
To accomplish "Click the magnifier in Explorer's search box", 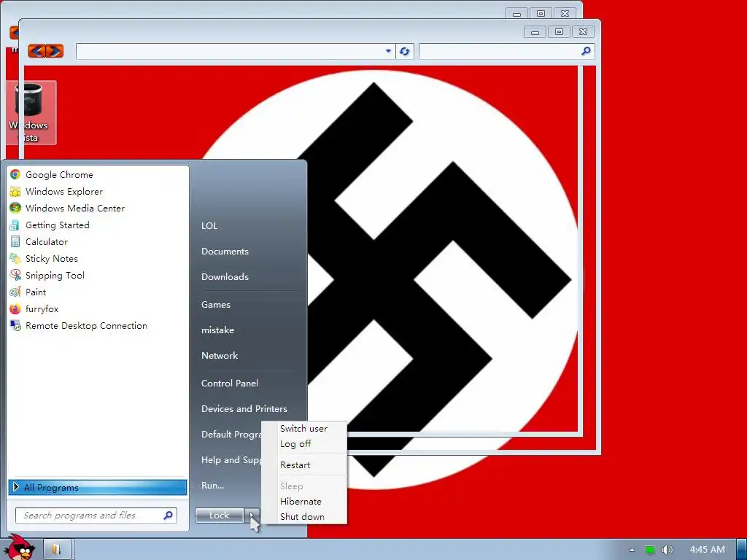I will click(586, 50).
